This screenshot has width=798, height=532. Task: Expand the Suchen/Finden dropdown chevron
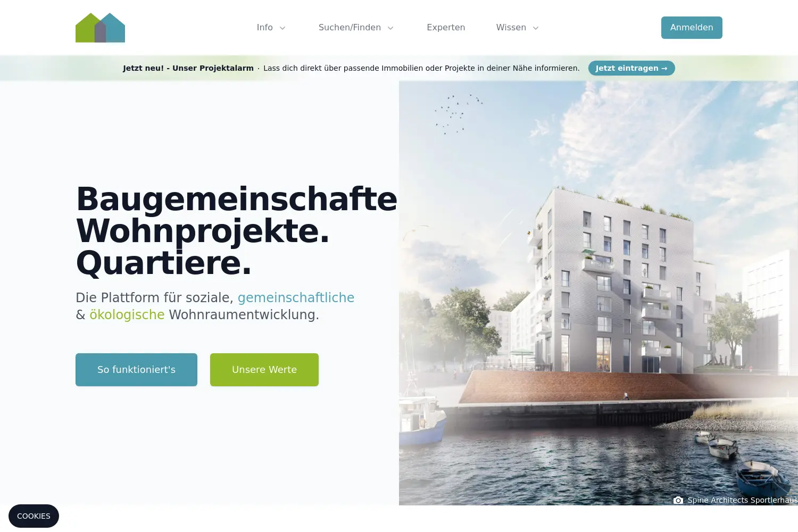(390, 28)
